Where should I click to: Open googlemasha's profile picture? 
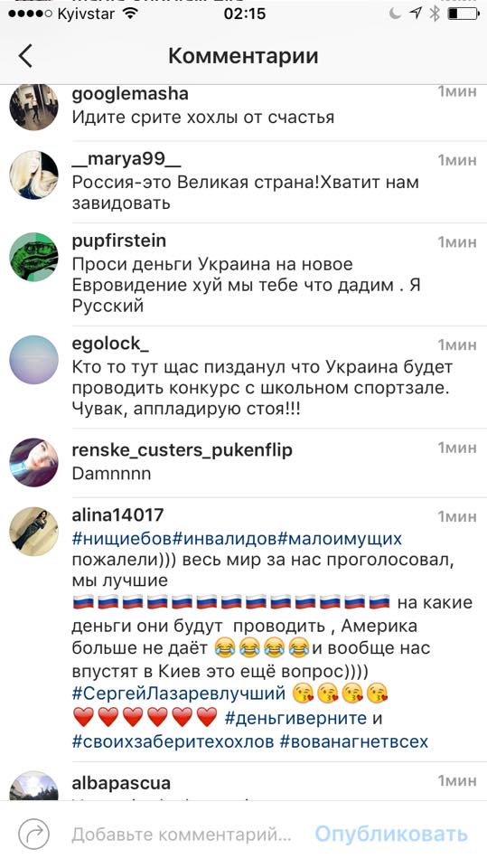33,107
